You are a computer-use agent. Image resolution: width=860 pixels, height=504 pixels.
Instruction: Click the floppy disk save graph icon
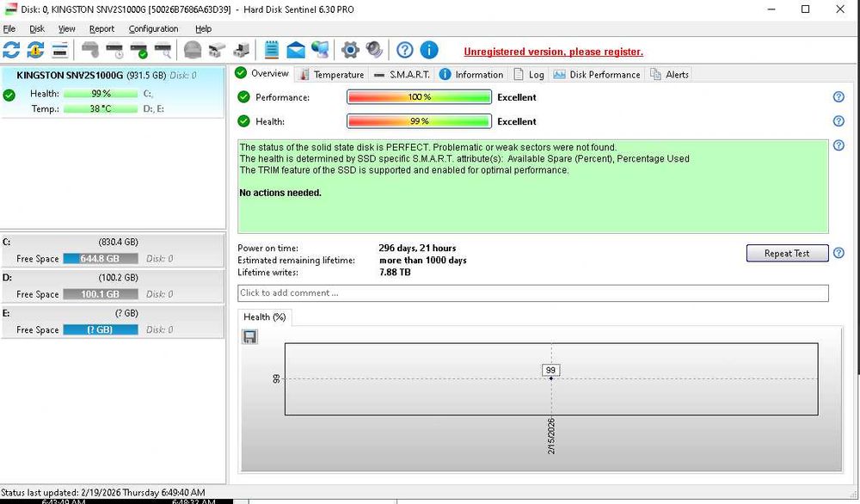249,337
